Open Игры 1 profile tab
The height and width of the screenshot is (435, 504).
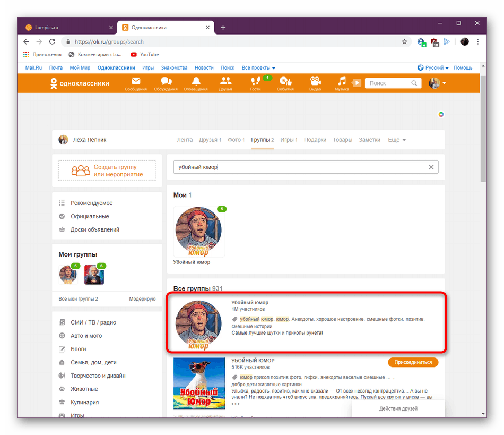tap(289, 140)
